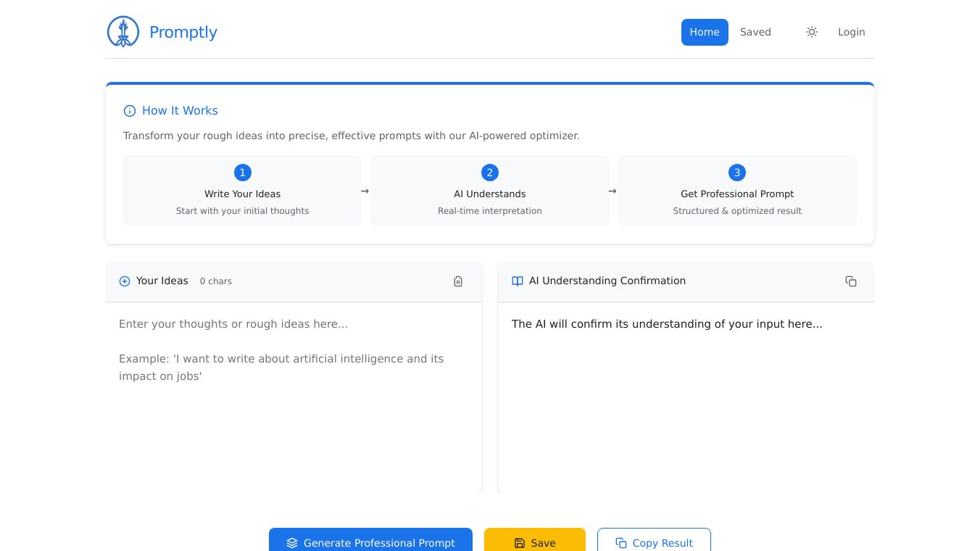Click the step 2 number badge
The image size is (980, 551).
pyautogui.click(x=490, y=173)
